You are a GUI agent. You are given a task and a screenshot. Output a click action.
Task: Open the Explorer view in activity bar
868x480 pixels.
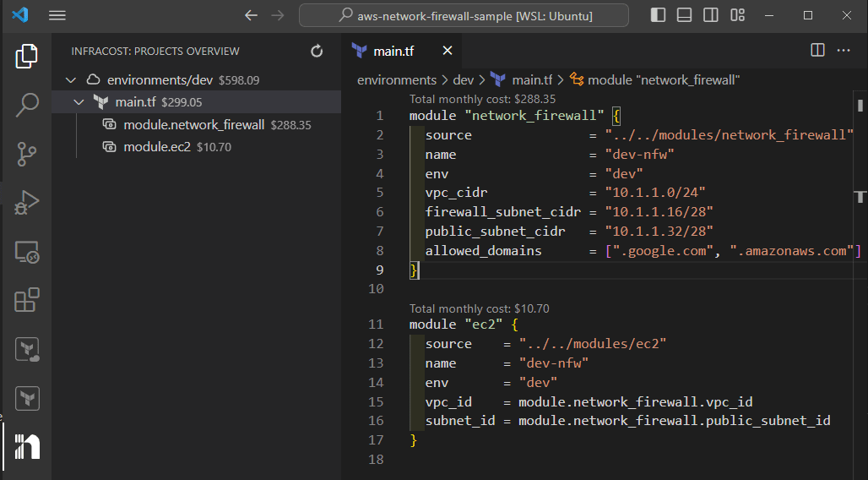(26, 57)
